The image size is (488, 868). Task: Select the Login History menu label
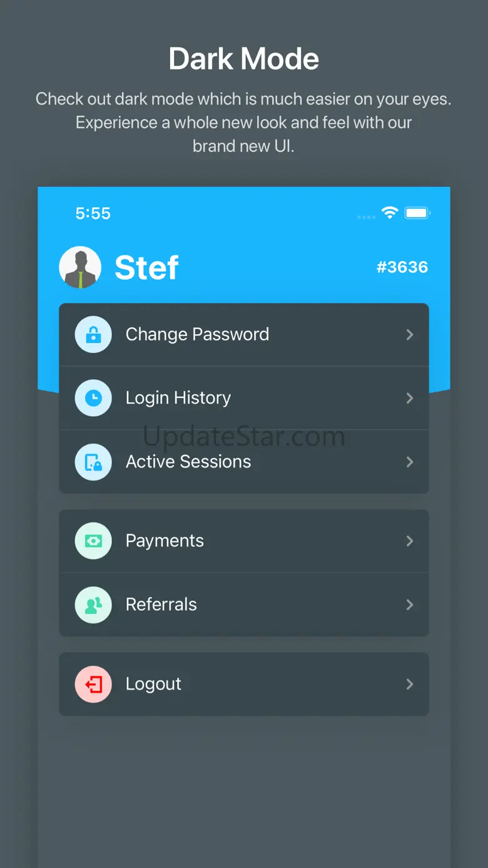click(x=178, y=398)
